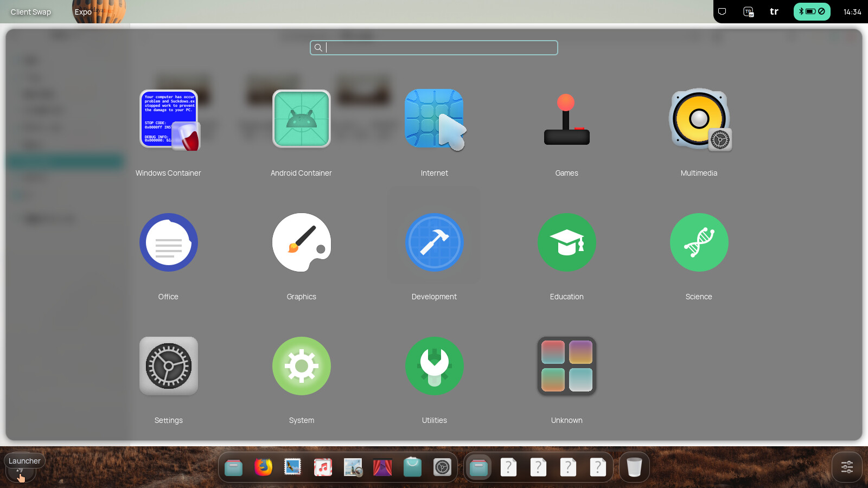Open the Utilities wrench category
The height and width of the screenshot is (488, 868).
(434, 366)
